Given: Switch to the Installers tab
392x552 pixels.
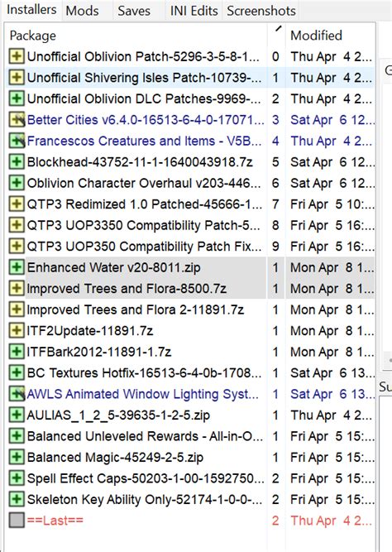Looking at the screenshot, I should tap(31, 10).
